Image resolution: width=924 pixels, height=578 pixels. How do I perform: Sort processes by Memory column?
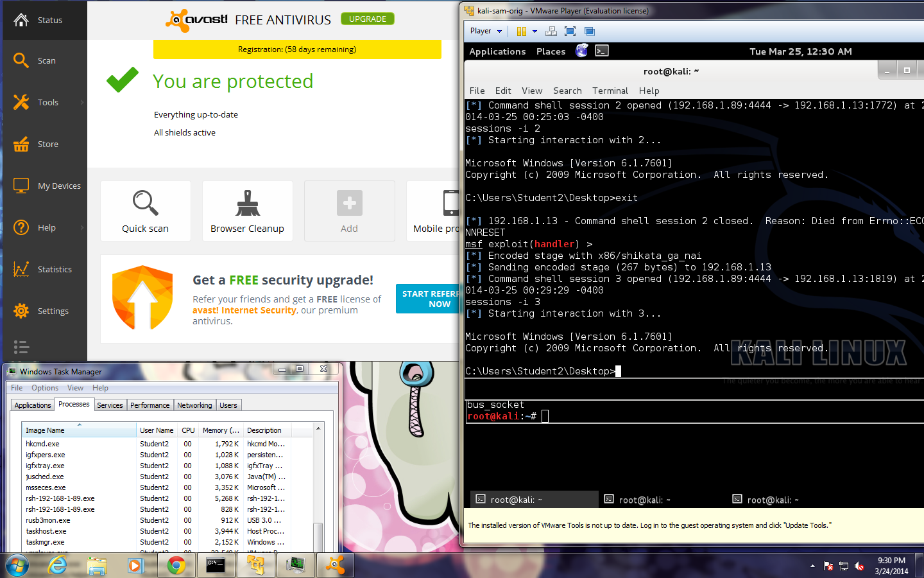coord(221,430)
